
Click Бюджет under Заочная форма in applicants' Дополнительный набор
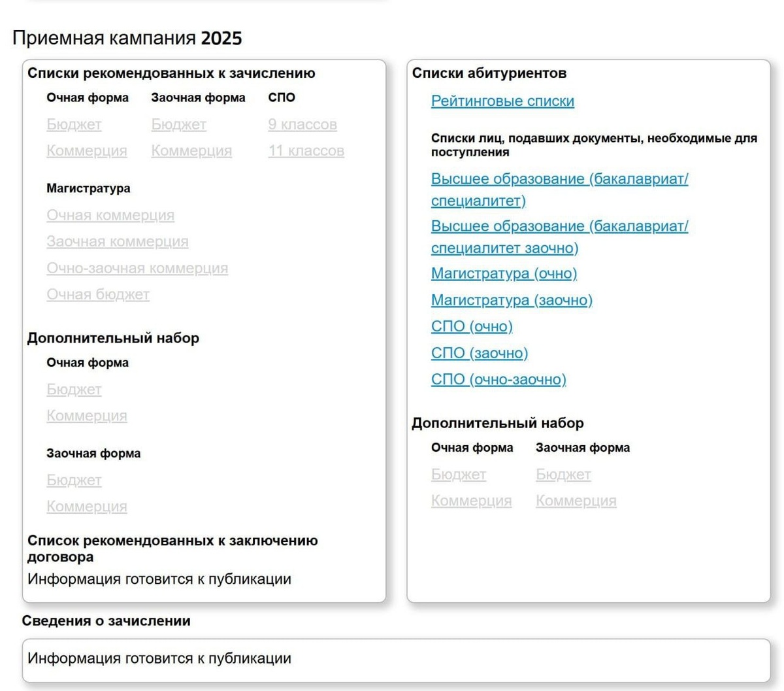(x=563, y=475)
